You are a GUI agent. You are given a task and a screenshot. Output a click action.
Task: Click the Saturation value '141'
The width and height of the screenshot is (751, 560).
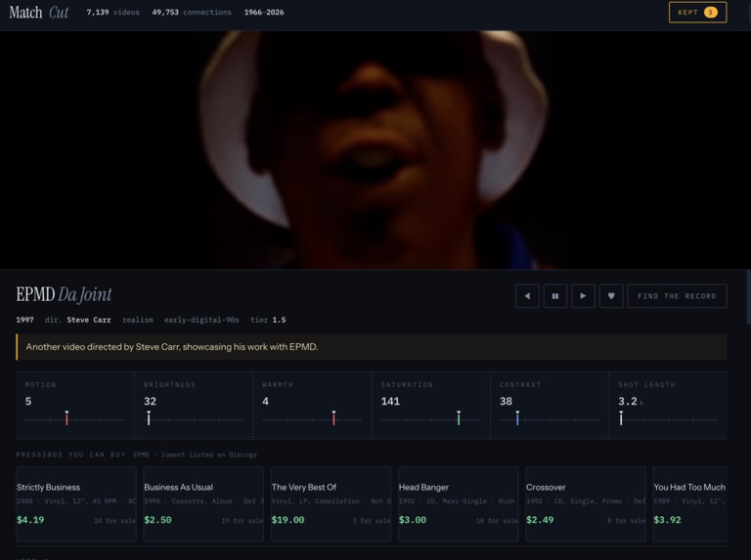(x=390, y=401)
